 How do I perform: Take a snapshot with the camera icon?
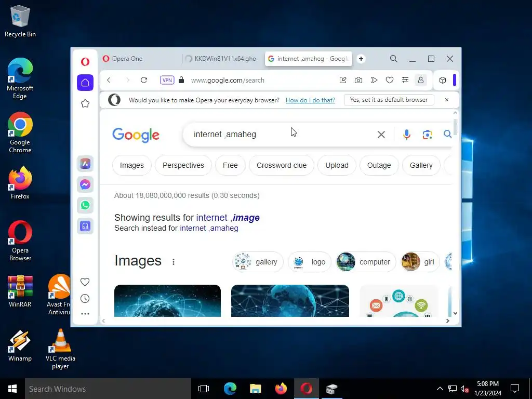tap(358, 80)
